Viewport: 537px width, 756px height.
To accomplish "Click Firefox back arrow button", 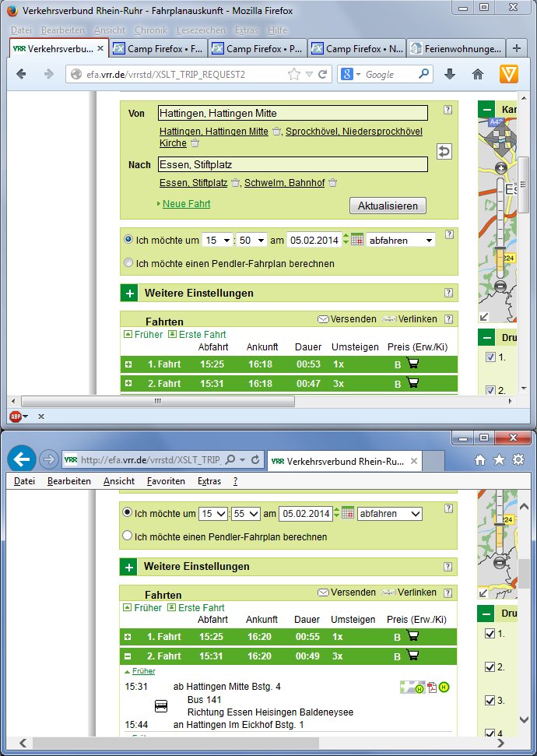I will (x=21, y=74).
